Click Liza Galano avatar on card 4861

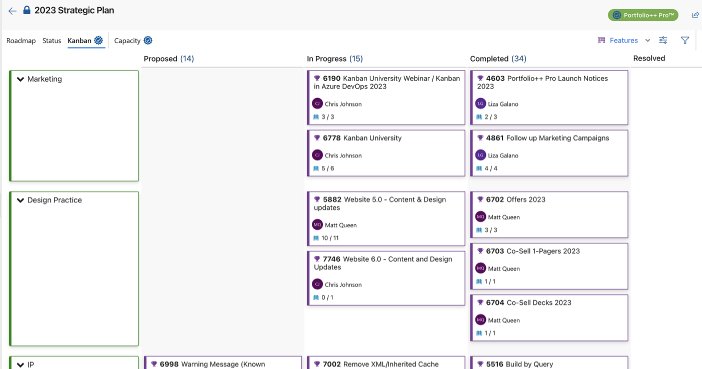point(480,155)
